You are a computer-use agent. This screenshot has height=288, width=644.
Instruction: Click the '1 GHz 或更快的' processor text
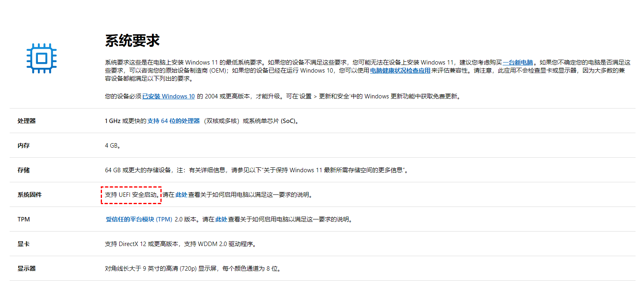(x=125, y=121)
